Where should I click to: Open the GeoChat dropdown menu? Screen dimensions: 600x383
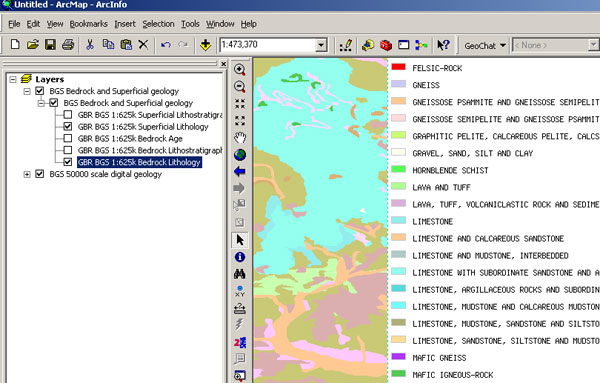485,46
